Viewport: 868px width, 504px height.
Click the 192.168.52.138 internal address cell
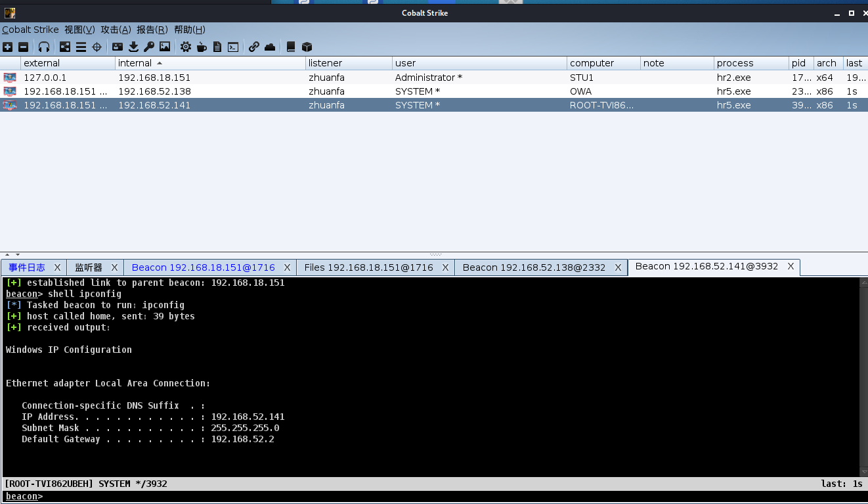pos(210,91)
